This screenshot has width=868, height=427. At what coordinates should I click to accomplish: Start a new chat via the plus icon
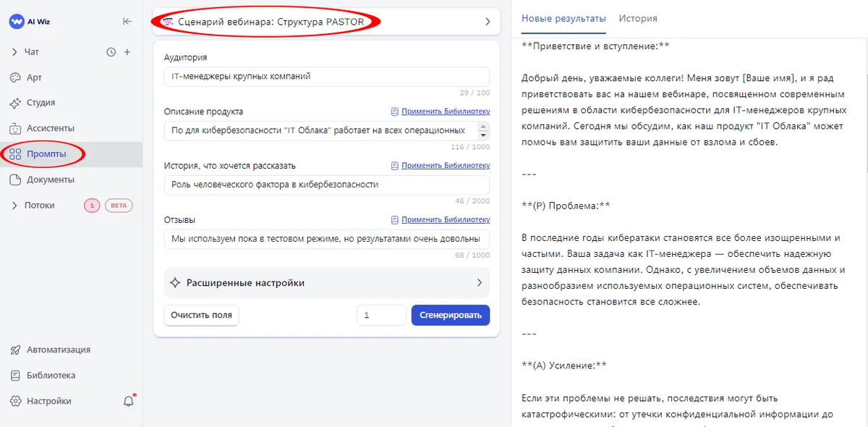[127, 51]
